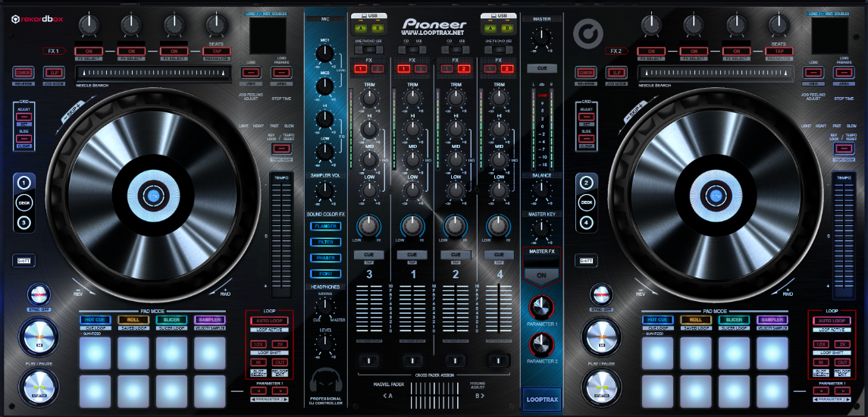Select deck 1 round button
868x417 pixels.
click(x=24, y=183)
